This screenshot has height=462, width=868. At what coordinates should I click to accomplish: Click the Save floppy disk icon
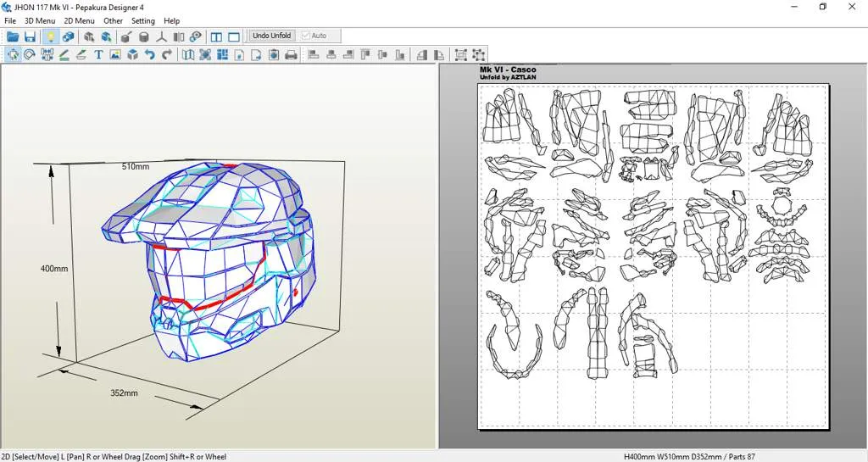30,36
